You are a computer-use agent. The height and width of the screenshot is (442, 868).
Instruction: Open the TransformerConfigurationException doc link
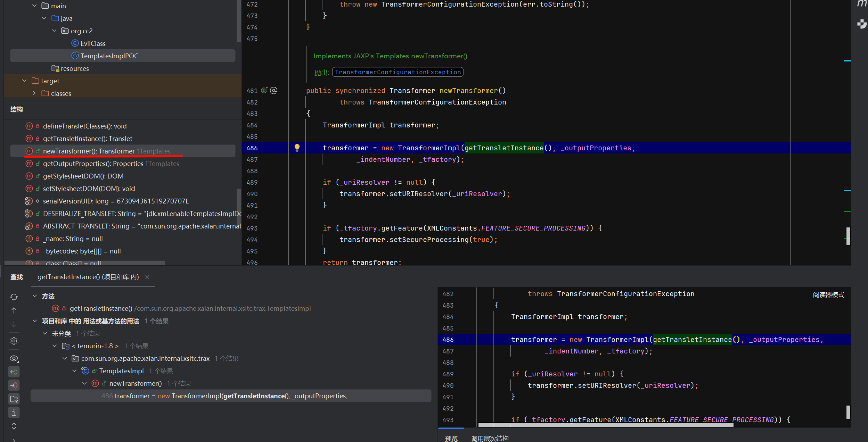click(x=398, y=72)
